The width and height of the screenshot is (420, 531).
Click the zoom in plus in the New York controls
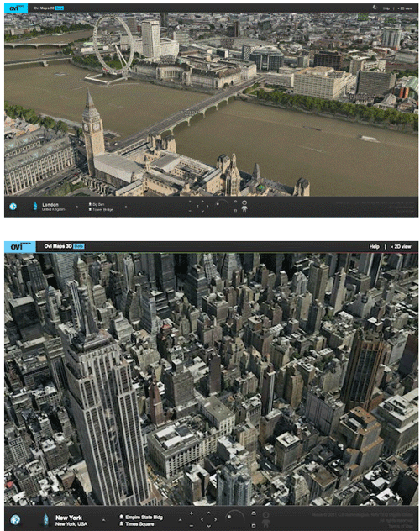192,513
